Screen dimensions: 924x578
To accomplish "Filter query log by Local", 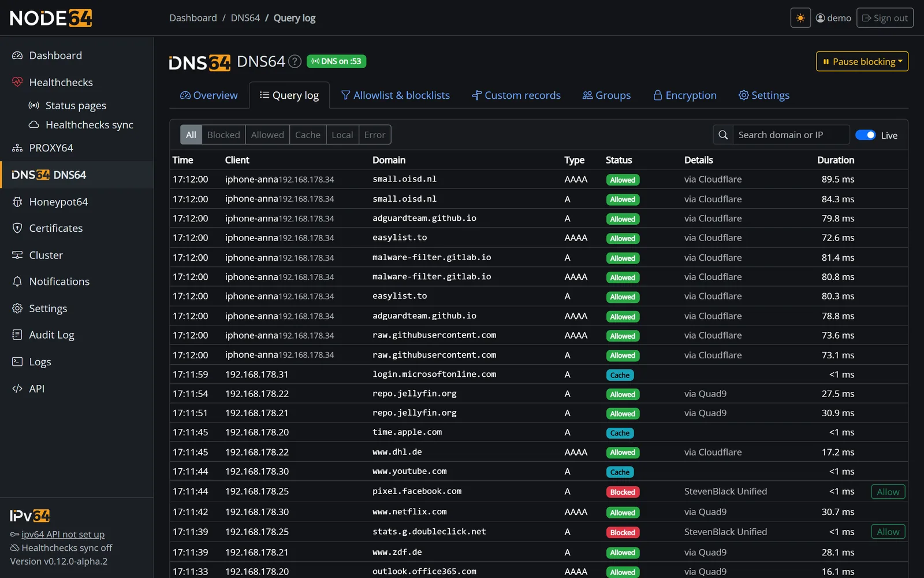I will click(342, 135).
